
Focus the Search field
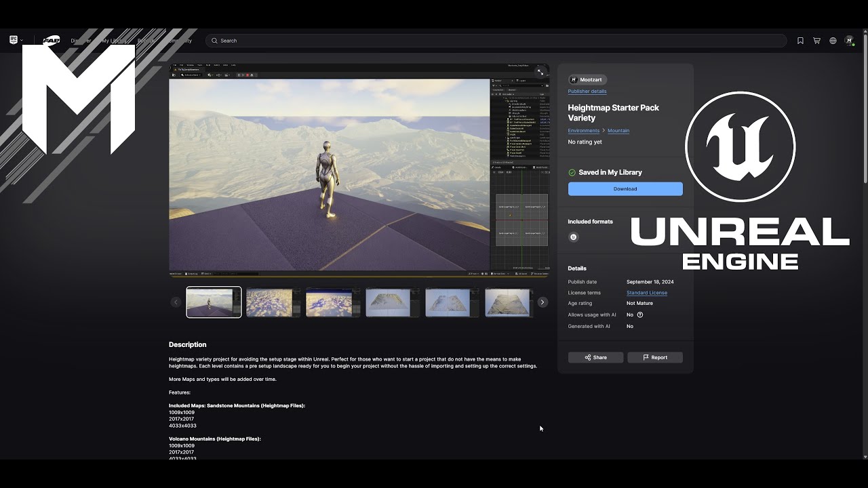pos(496,41)
